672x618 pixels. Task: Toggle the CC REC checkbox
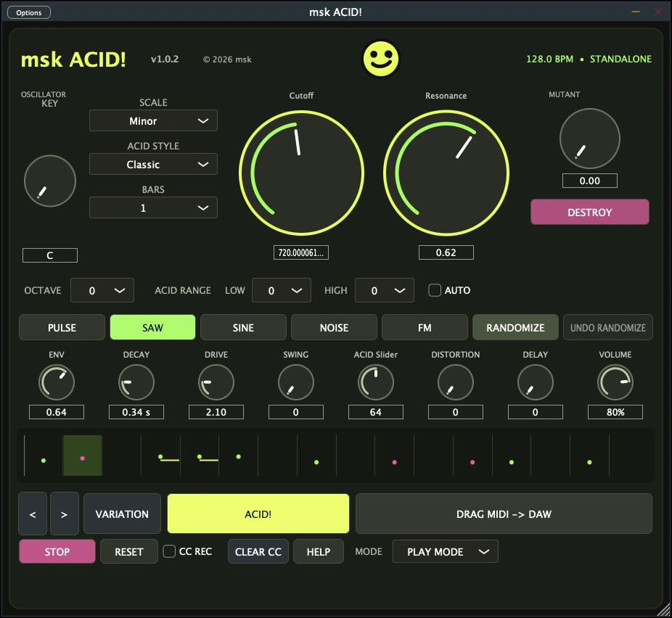click(169, 551)
